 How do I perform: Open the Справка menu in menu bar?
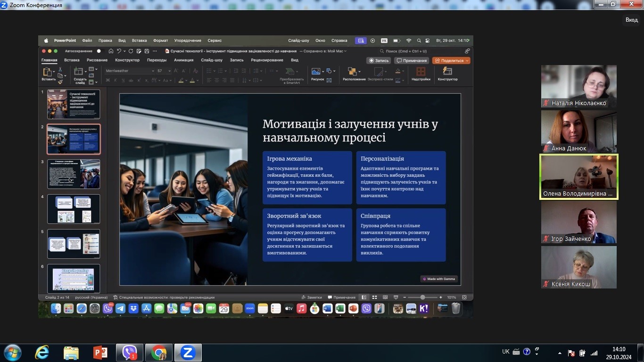point(339,41)
